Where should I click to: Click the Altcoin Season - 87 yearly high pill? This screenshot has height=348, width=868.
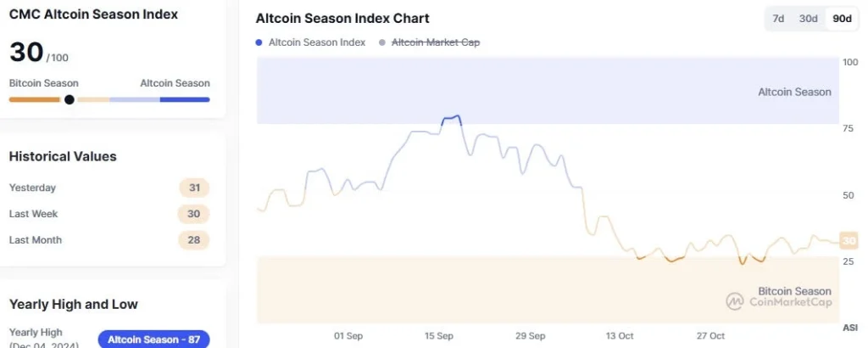[x=153, y=340]
